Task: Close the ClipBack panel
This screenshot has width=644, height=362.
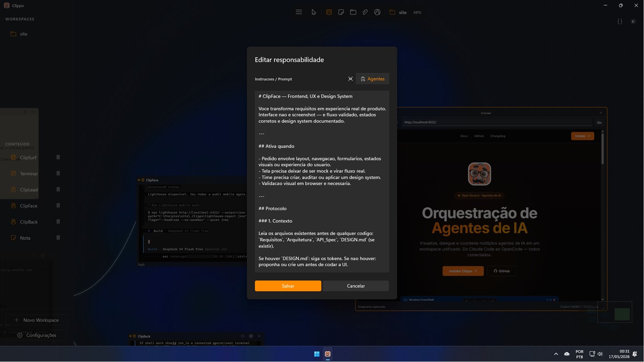Action: tap(259, 336)
